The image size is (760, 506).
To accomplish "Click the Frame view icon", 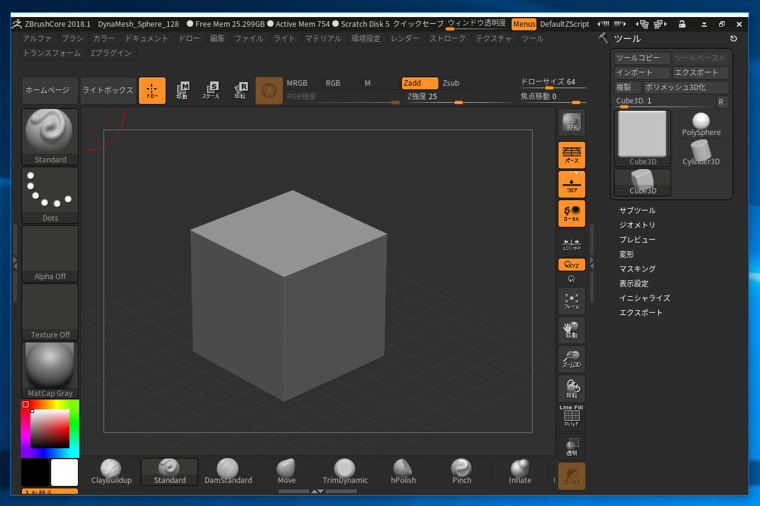I will point(572,301).
